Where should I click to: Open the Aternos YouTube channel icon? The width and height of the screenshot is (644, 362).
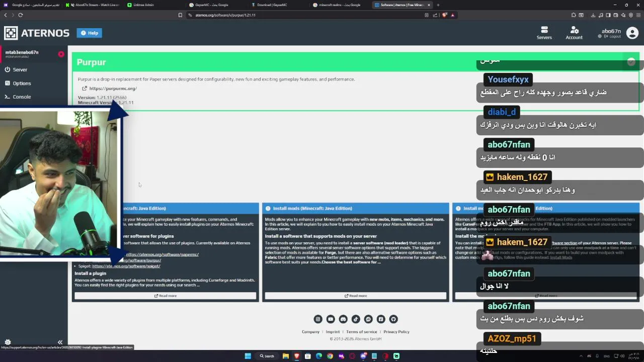coord(331,319)
